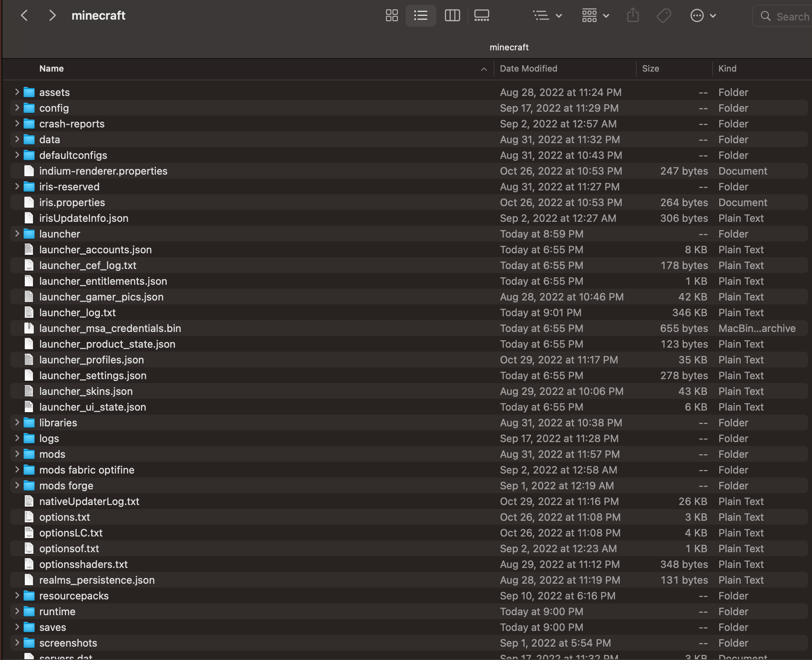Screen dimensions: 812x660
Task: Expand the mods fabric optifine folder
Action: [17, 470]
